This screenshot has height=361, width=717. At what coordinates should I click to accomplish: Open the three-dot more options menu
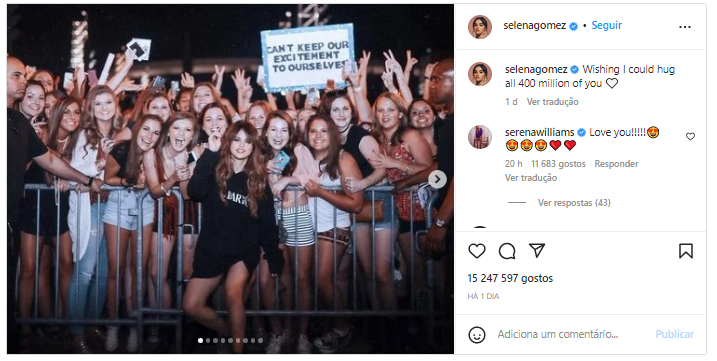(x=685, y=27)
